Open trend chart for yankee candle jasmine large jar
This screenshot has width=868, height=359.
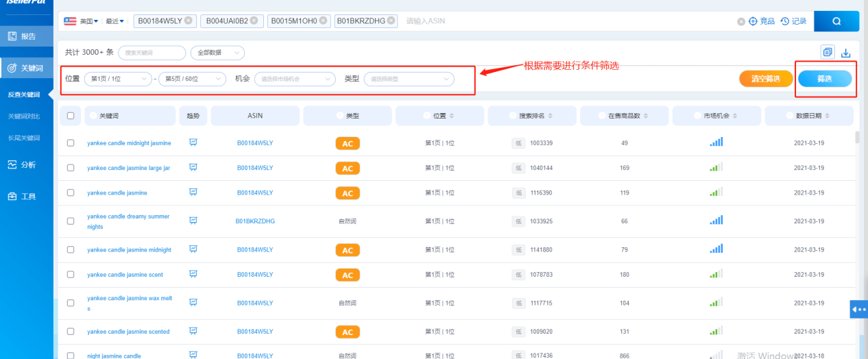[193, 167]
